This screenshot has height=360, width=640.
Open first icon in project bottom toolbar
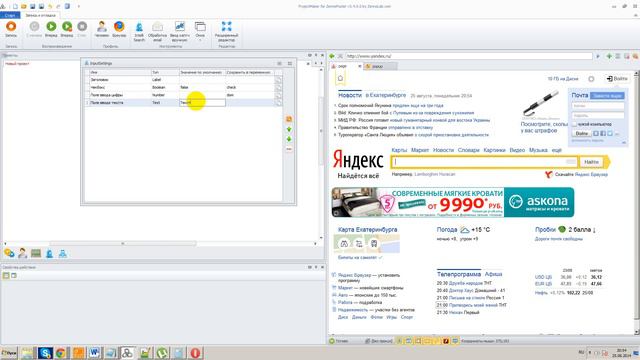tap(9, 253)
